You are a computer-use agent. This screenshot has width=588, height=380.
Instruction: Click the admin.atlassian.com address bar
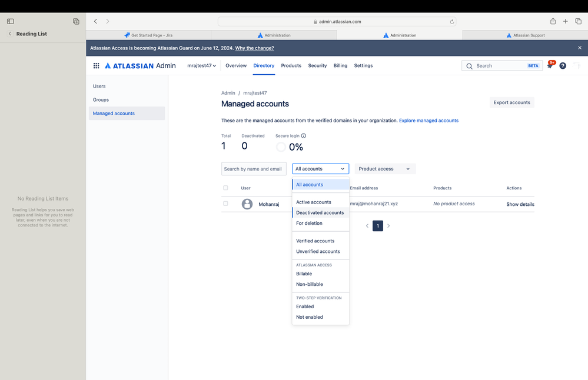point(337,22)
